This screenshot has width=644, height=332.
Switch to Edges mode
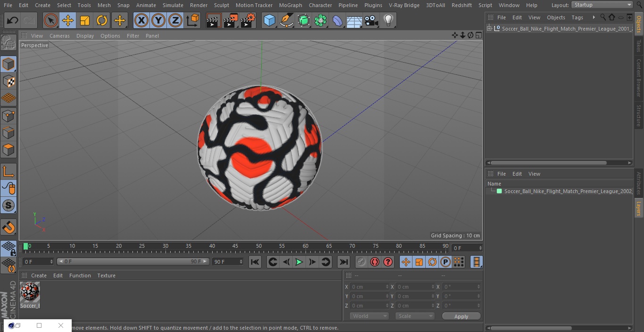8,133
